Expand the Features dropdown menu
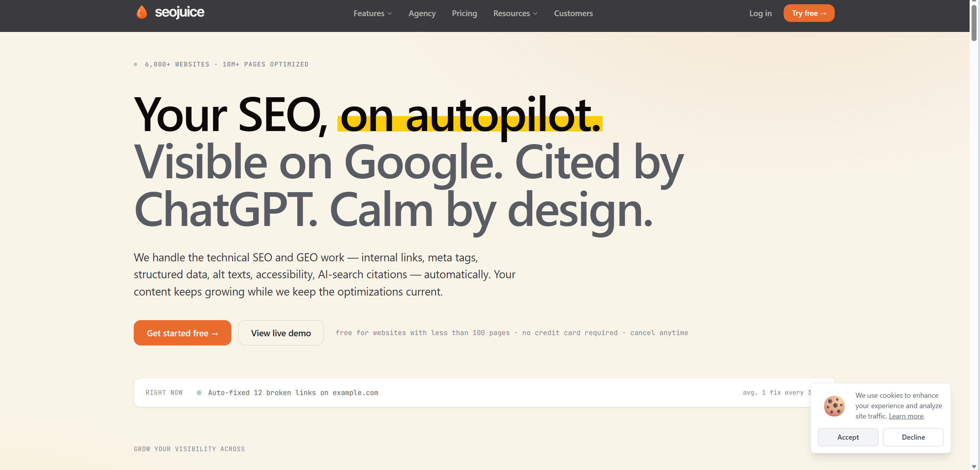 (373, 13)
